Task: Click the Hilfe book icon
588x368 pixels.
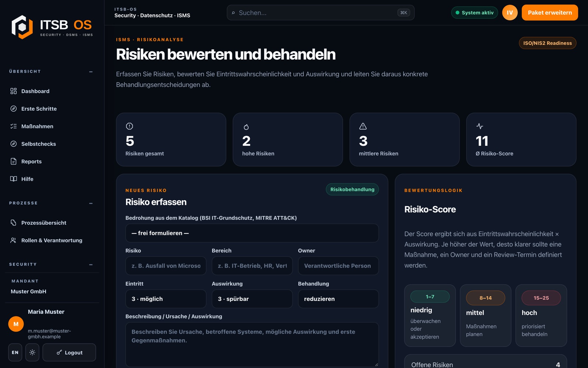Action: pos(14,179)
